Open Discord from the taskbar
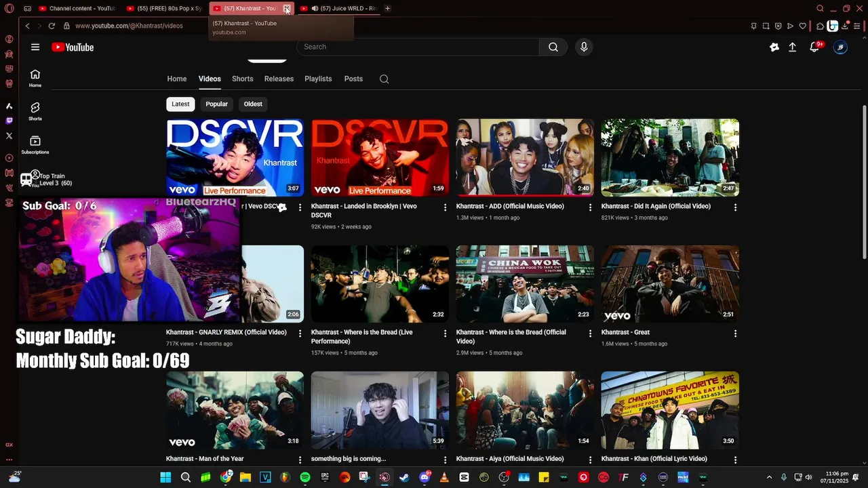The height and width of the screenshot is (488, 868). click(x=425, y=477)
